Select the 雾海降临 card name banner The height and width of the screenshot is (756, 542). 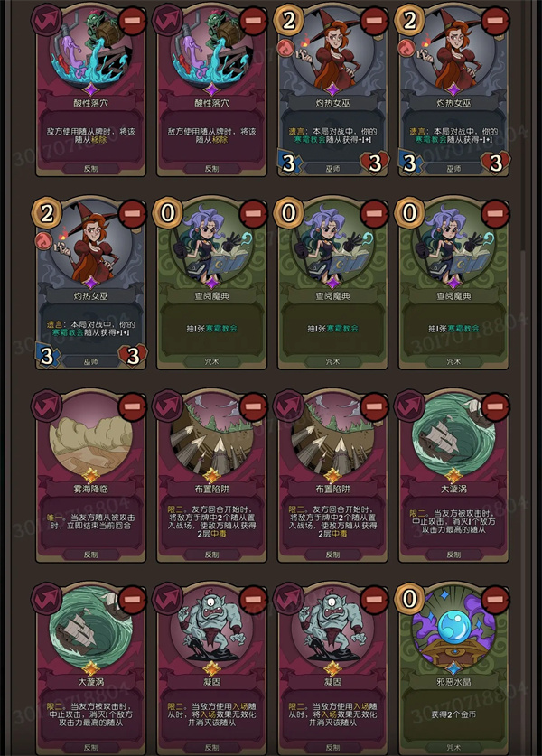pos(90,489)
